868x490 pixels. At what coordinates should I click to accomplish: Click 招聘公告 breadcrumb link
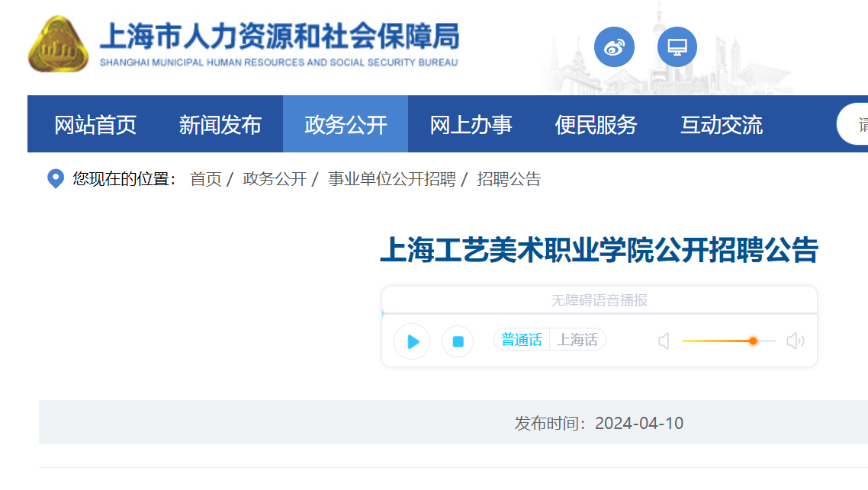(509, 179)
